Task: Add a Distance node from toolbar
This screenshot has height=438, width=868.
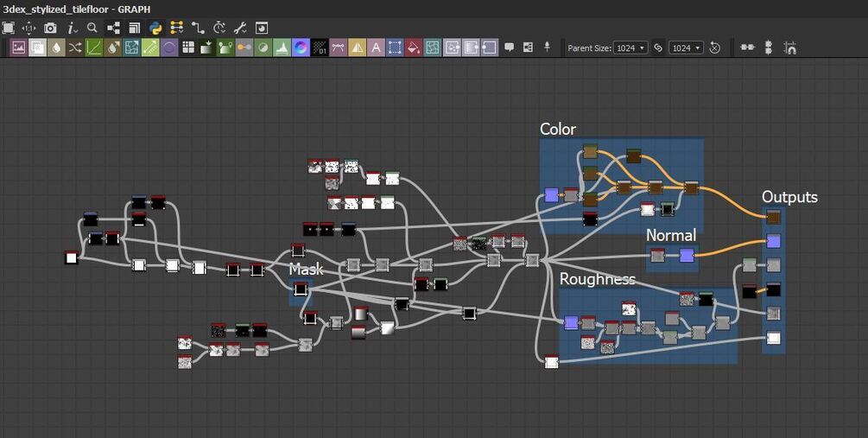Action: tap(150, 48)
